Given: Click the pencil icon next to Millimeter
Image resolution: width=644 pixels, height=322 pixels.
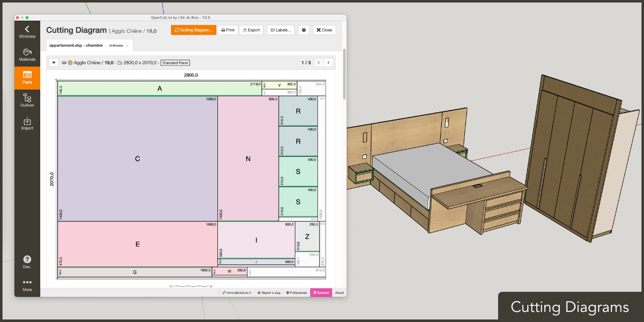Looking at the screenshot, I should [127, 46].
